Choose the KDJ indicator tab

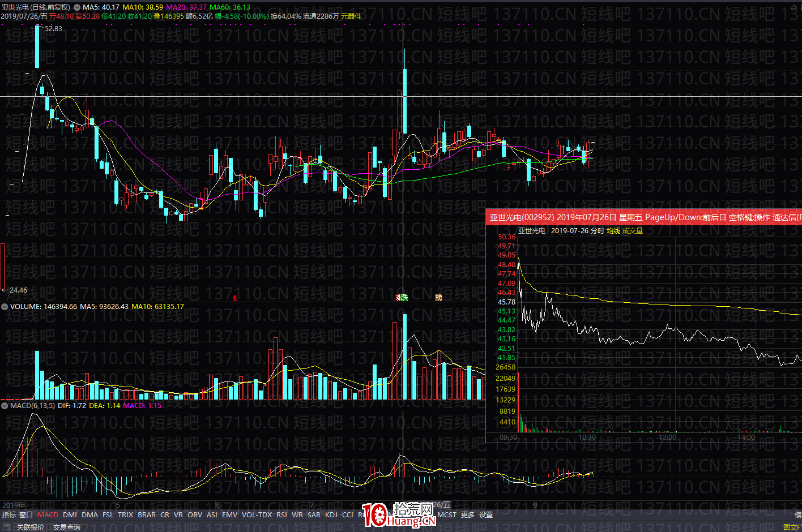coord(331,515)
